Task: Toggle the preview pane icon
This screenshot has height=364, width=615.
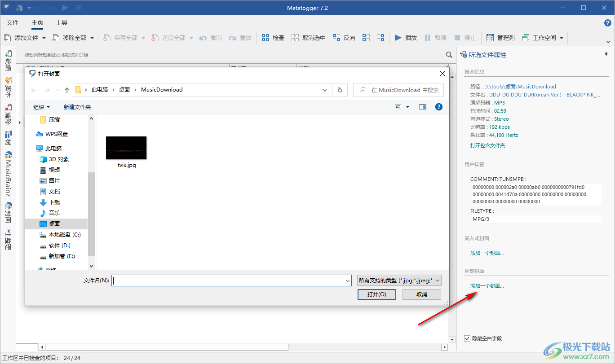Action: (422, 107)
